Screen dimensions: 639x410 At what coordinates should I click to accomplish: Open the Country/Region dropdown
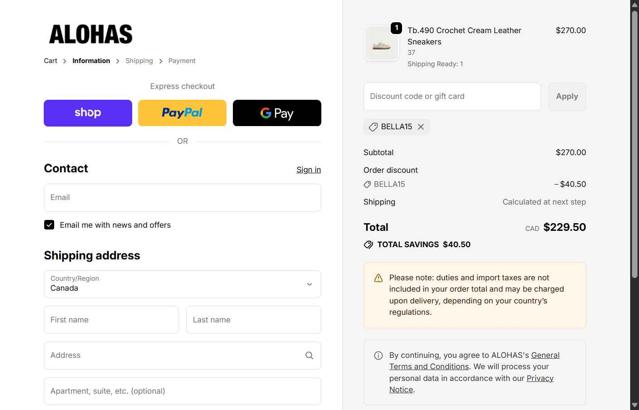[182, 284]
